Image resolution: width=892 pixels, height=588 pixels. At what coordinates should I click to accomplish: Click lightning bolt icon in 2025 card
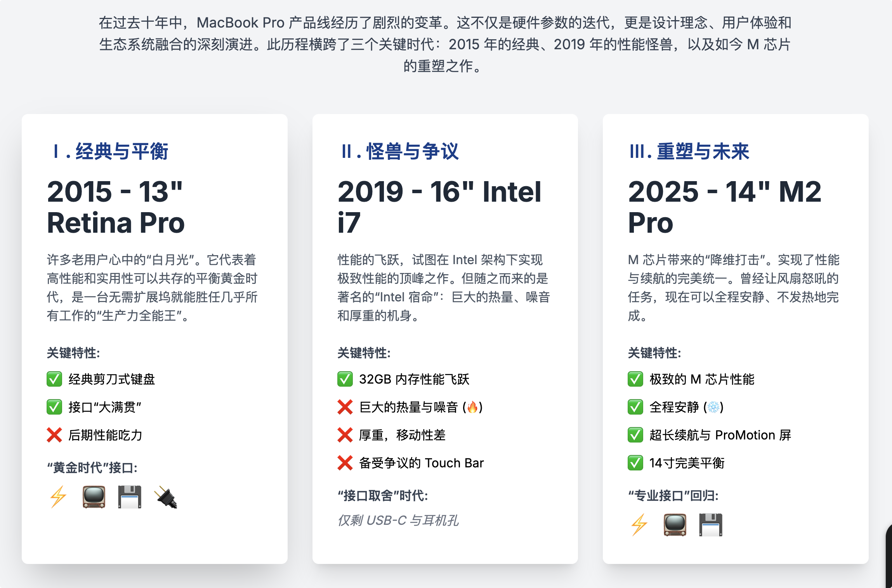click(639, 525)
